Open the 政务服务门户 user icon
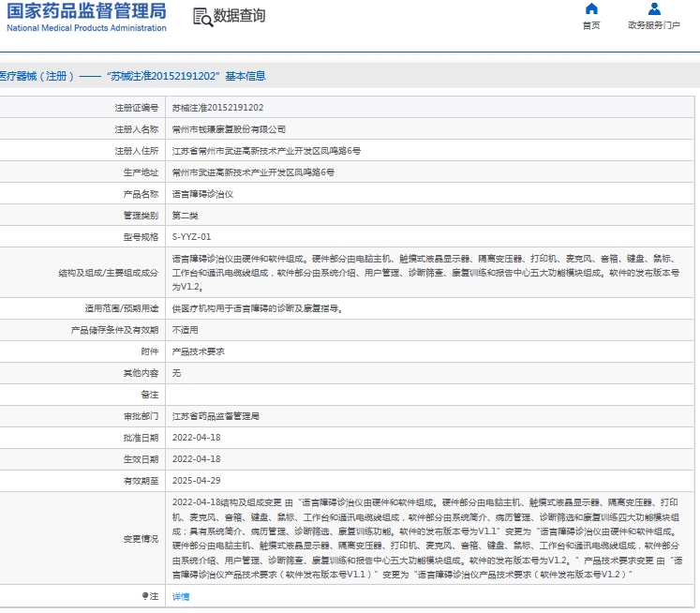 pos(654,8)
